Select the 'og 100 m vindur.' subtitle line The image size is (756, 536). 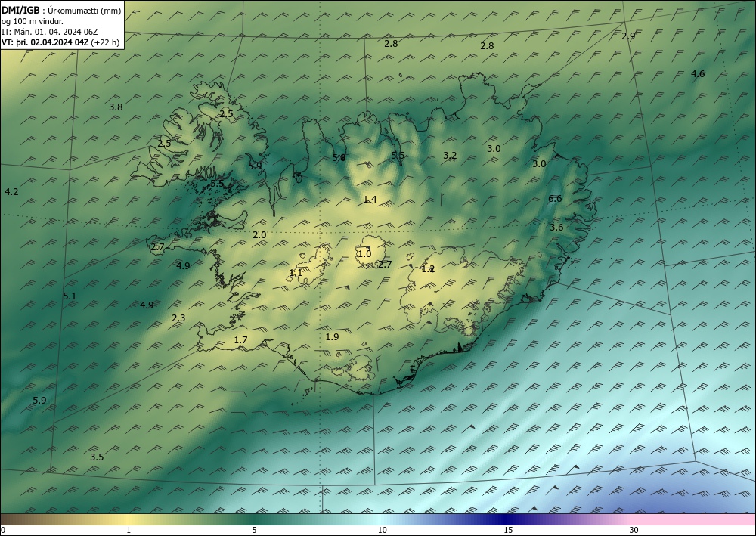pos(33,20)
